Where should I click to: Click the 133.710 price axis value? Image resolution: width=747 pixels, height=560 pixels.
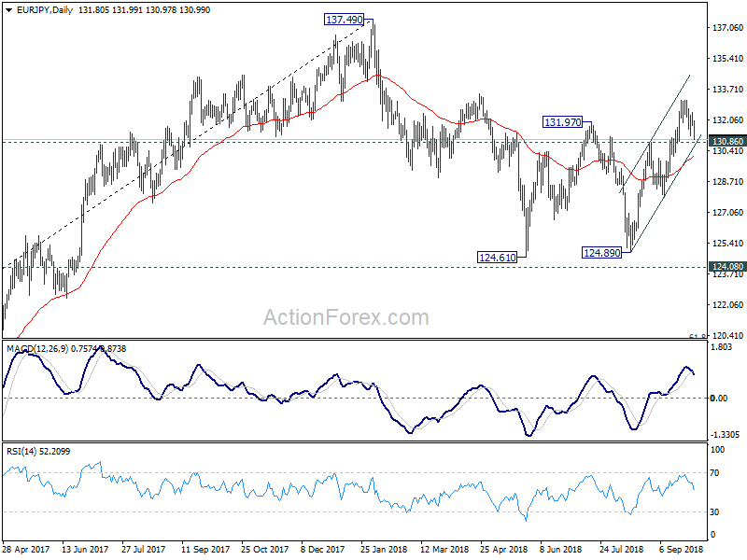coord(727,89)
